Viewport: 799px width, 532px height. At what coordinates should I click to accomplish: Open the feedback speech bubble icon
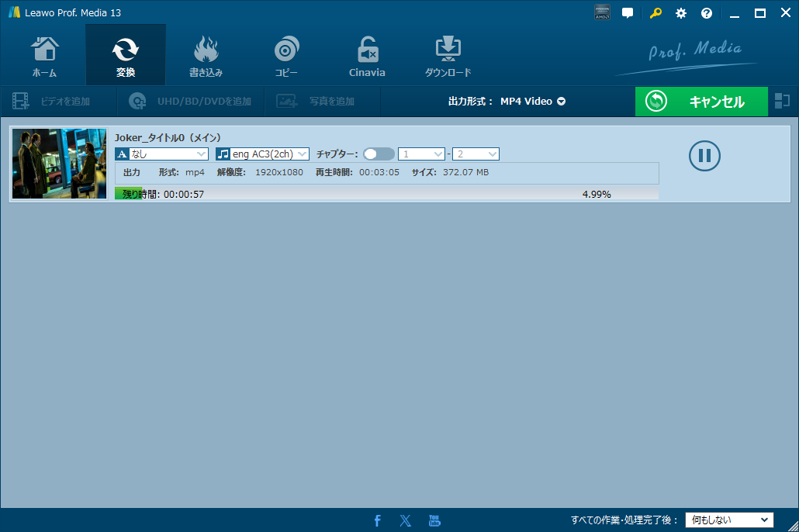[x=628, y=13]
